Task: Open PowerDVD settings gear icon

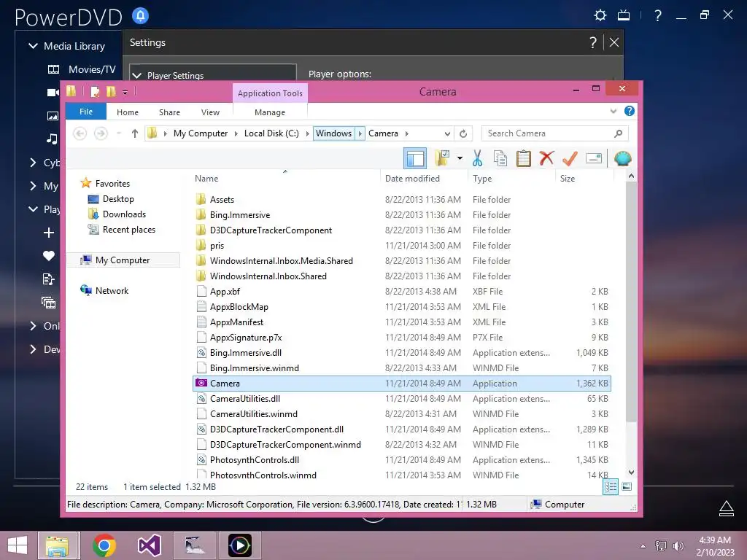Action: (x=600, y=15)
